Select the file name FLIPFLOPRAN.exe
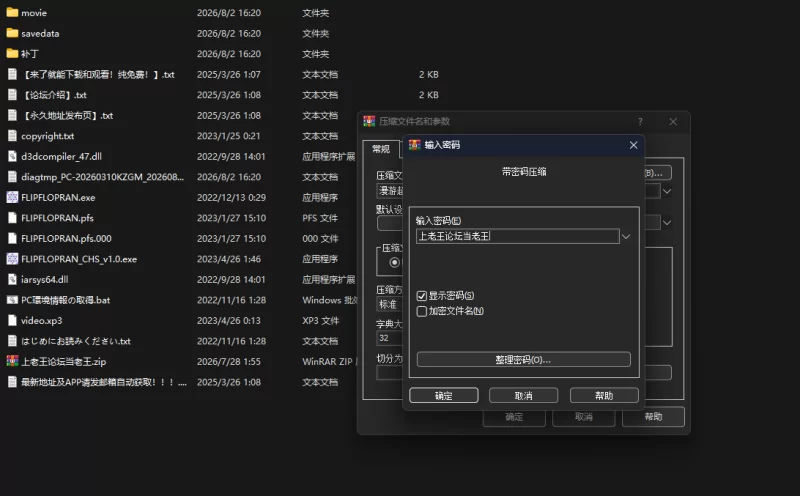Viewport: 800px width, 496px height. (58, 197)
